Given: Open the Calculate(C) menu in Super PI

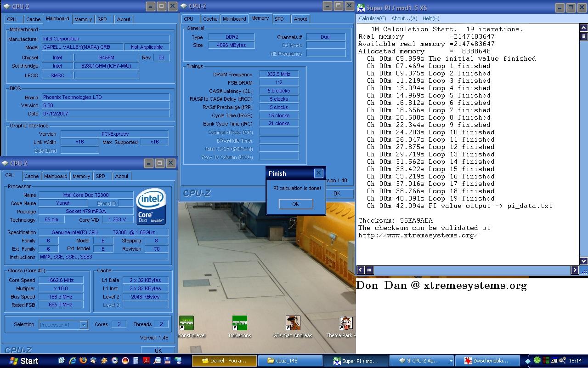Looking at the screenshot, I should pyautogui.click(x=372, y=18).
